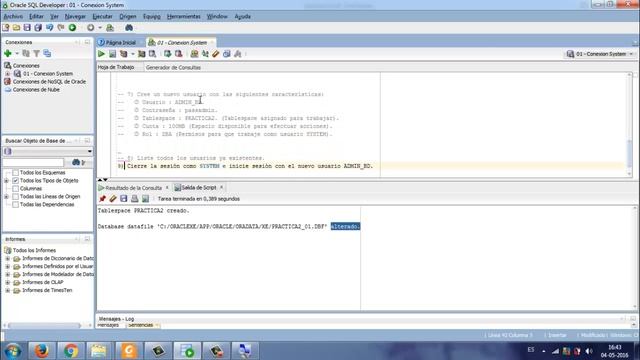Toggle the Todos los Esquemas checkbox
This screenshot has width=640, height=360.
click(16, 173)
